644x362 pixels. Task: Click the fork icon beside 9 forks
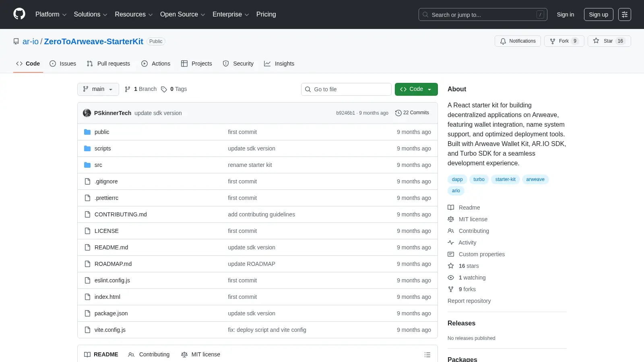click(451, 289)
